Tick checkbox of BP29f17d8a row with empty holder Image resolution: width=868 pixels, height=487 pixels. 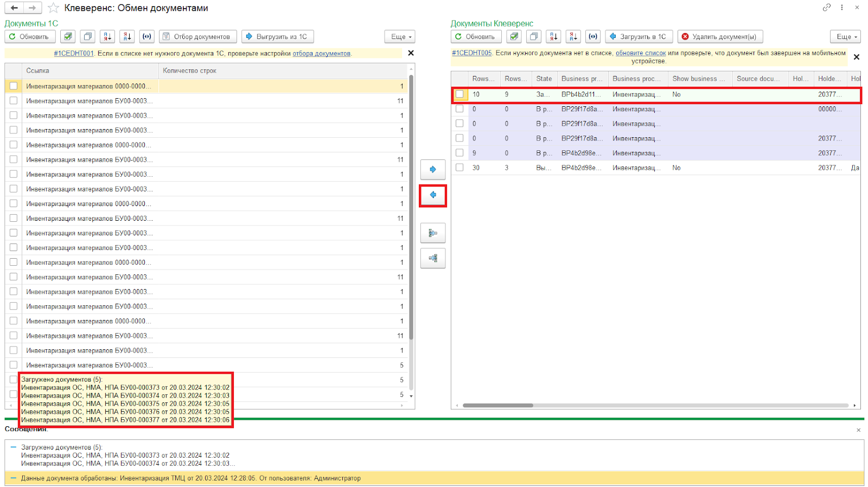point(459,123)
